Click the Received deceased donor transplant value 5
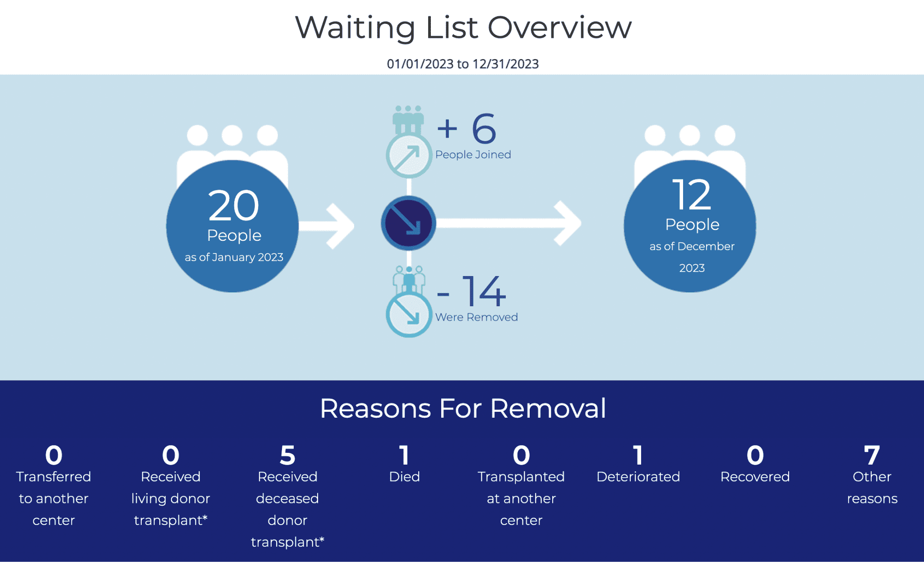Screen dimensions: 924x562 tap(288, 452)
